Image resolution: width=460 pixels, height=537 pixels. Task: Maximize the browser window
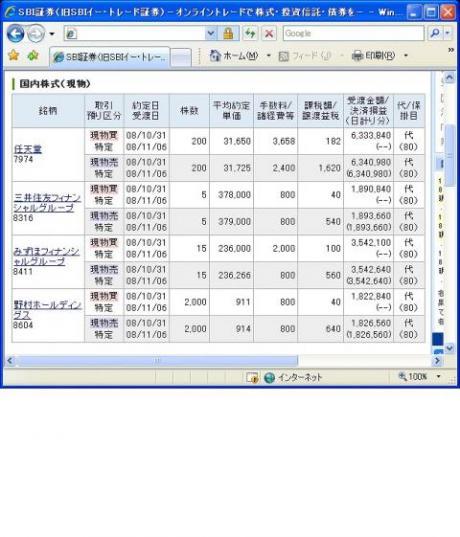click(431, 13)
